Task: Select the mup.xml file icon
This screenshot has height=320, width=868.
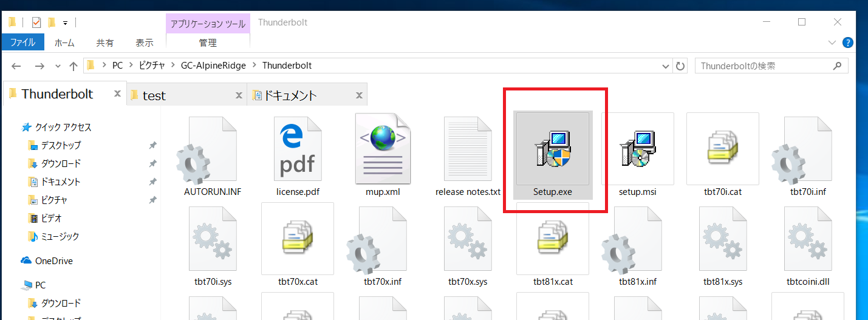Action: click(x=383, y=149)
